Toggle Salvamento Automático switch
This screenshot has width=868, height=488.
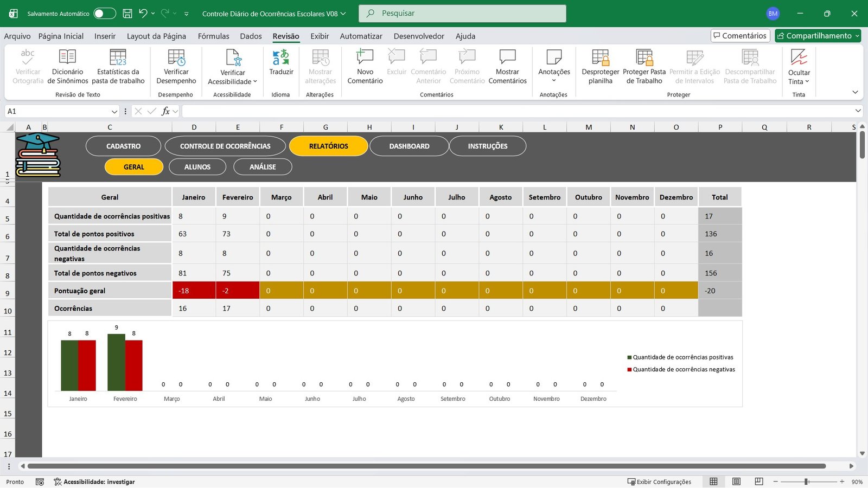point(104,14)
